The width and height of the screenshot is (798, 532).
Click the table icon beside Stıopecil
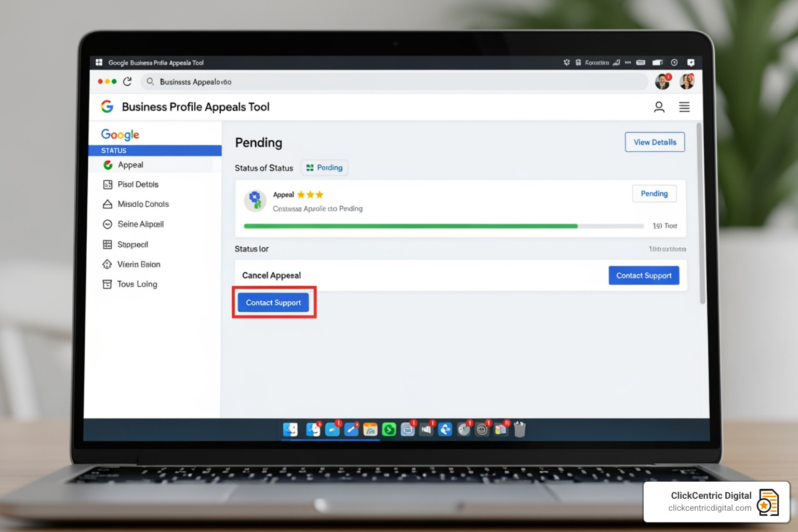pyautogui.click(x=108, y=244)
